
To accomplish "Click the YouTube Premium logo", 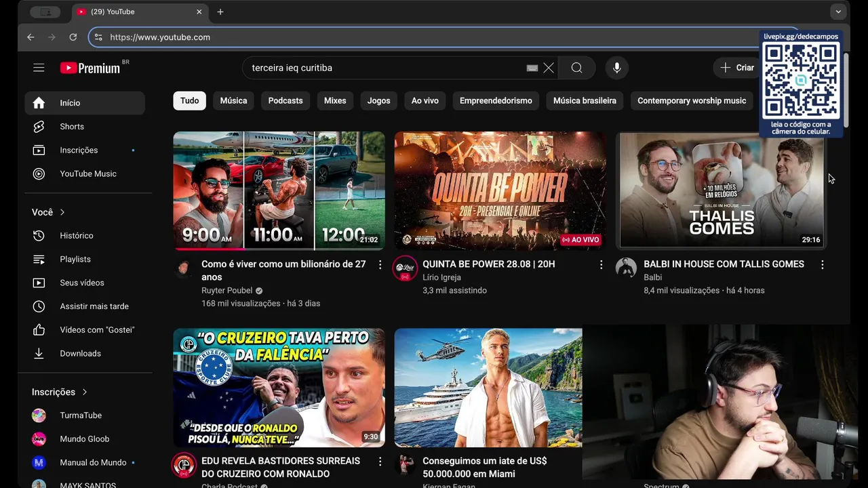I will tap(90, 68).
